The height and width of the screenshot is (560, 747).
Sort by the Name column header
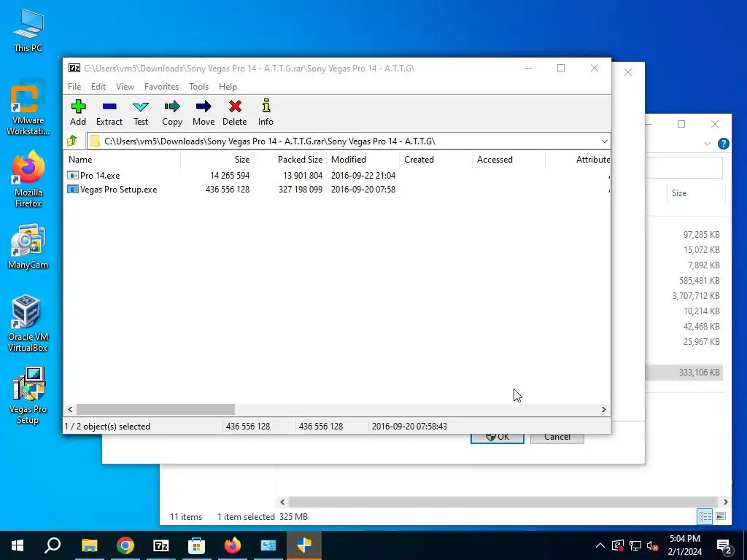point(122,160)
